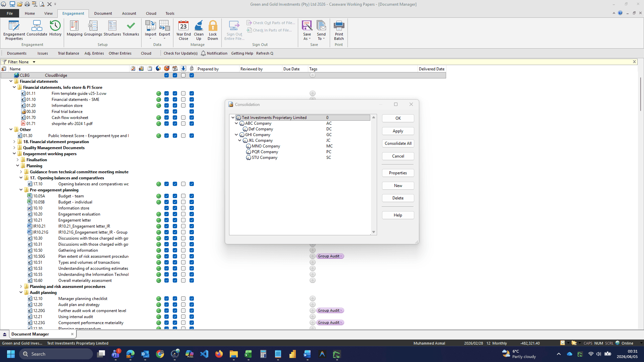The width and height of the screenshot is (644, 362).
Task: Click Properties in Consolidation dialog
Action: (x=398, y=173)
